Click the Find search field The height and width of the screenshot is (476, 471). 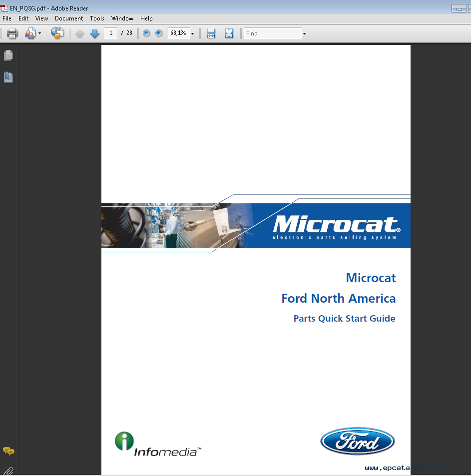(273, 33)
